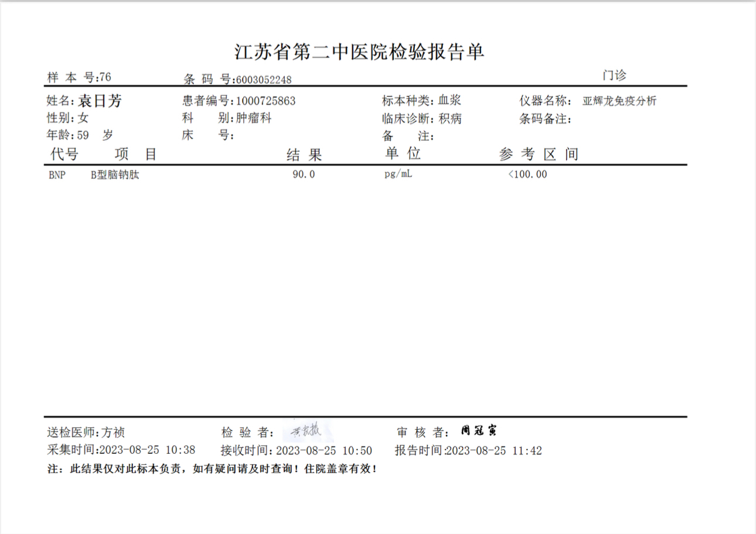Screen dimensions: 756x534
Task: Click department value 肿瘤科
Action: [254, 118]
